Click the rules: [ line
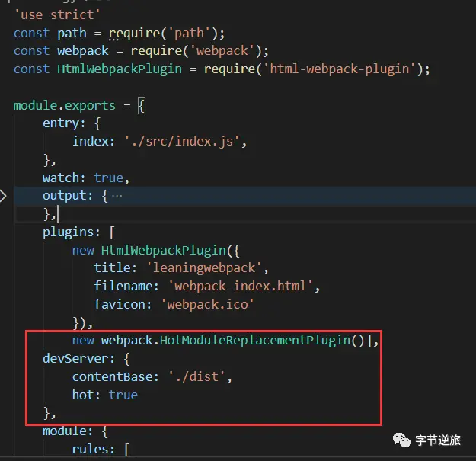Image resolution: width=476 pixels, height=461 pixels. [101, 449]
